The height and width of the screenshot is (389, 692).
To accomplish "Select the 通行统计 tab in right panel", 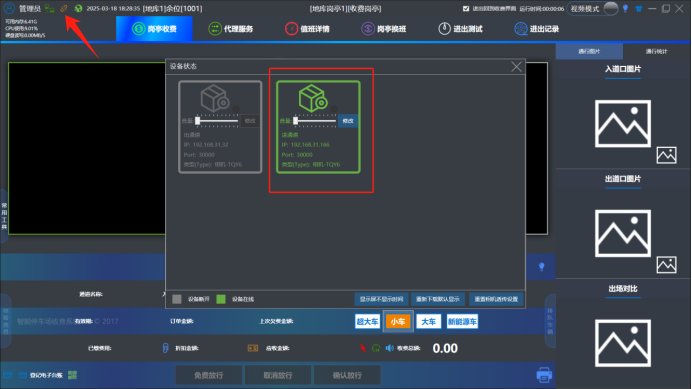I will (657, 51).
